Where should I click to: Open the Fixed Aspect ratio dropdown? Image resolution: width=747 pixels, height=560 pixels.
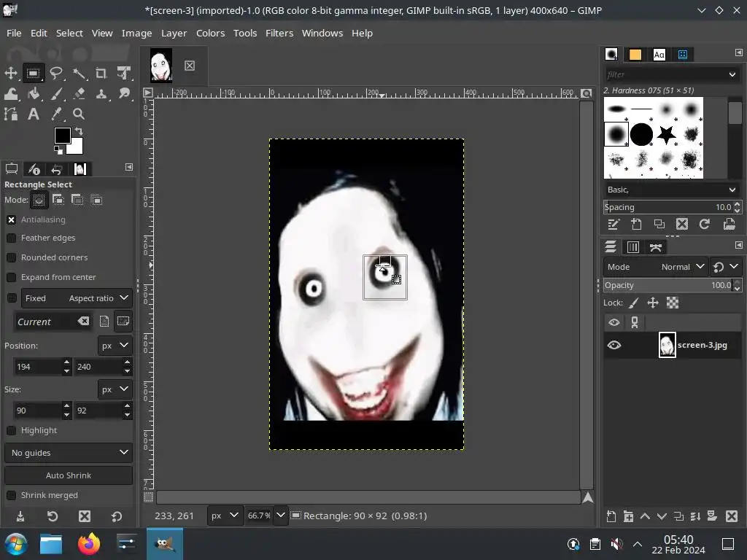click(77, 298)
